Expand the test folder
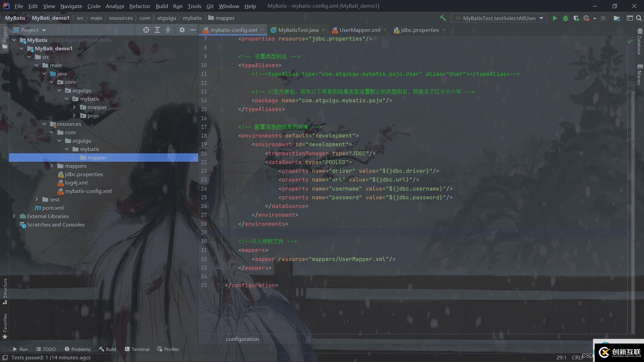 pos(37,199)
